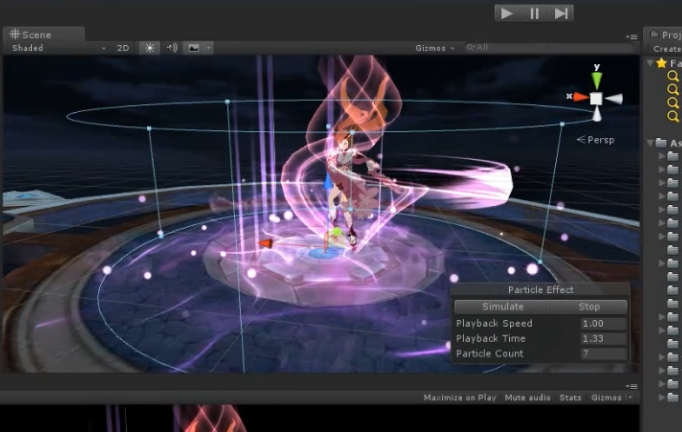Open the Create menu in Project panel

pos(666,49)
